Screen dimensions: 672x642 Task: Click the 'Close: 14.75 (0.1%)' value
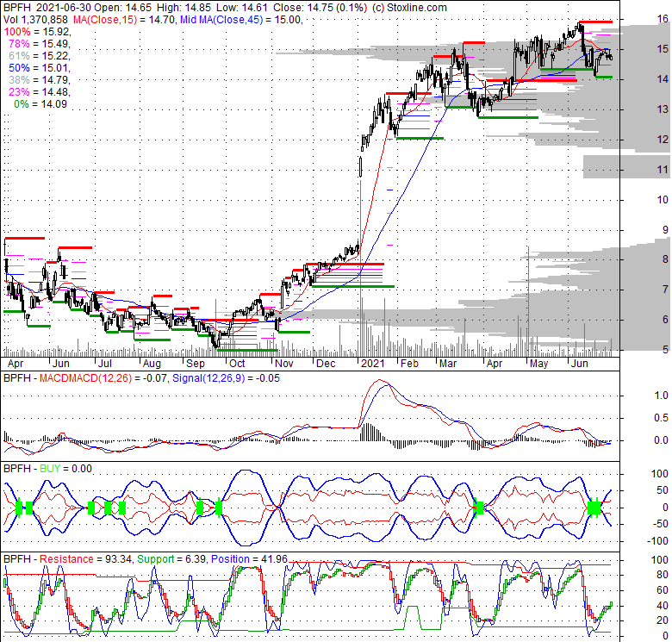point(320,7)
